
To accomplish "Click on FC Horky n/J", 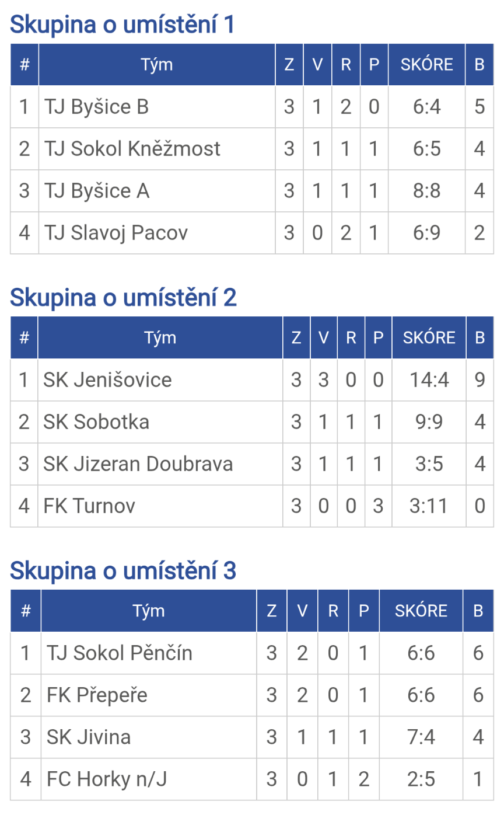I will (107, 779).
